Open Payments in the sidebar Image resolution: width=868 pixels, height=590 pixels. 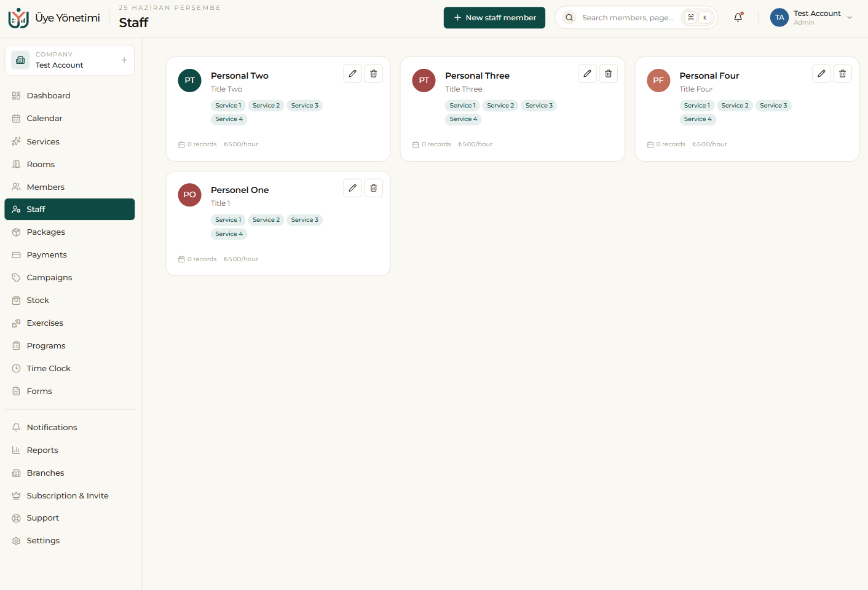[x=69, y=255]
